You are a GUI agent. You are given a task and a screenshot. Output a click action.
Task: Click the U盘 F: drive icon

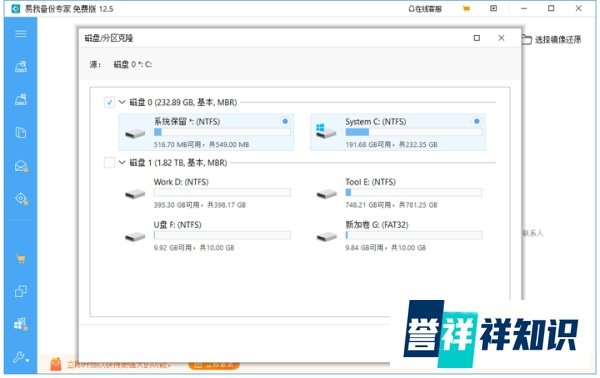135,237
